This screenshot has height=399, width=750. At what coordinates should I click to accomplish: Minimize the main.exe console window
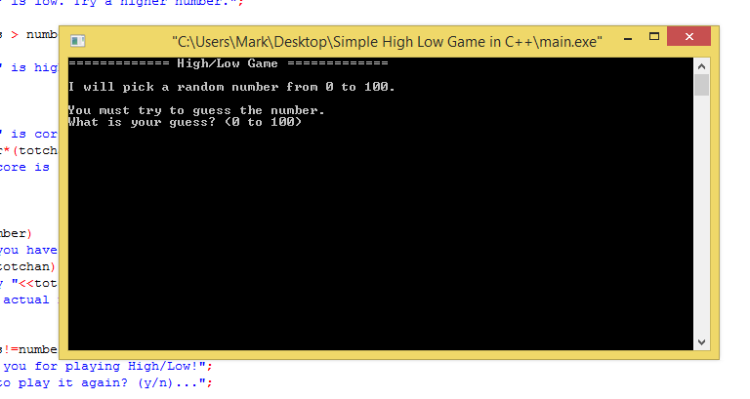[628, 38]
